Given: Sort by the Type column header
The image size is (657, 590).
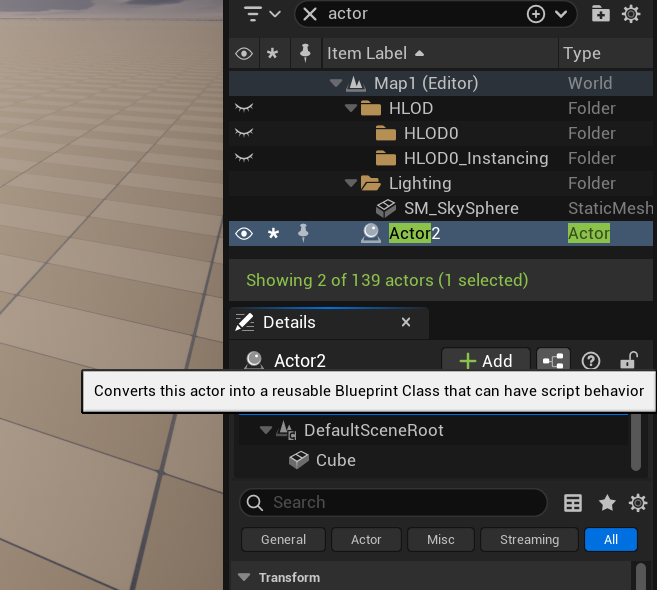Looking at the screenshot, I should coord(582,53).
